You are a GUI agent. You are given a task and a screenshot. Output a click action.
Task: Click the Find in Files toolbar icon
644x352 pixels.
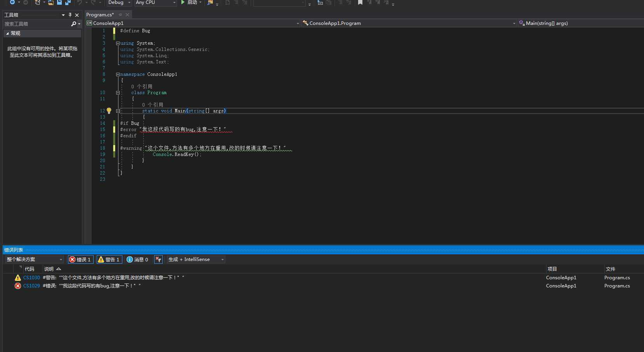click(x=210, y=2)
